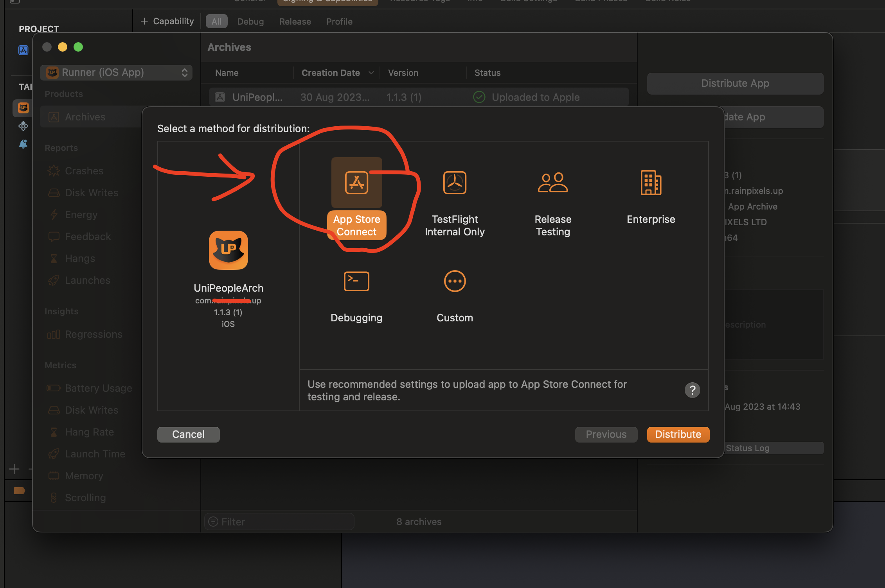Click the Version column header
This screenshot has width=885, height=588.
[403, 73]
